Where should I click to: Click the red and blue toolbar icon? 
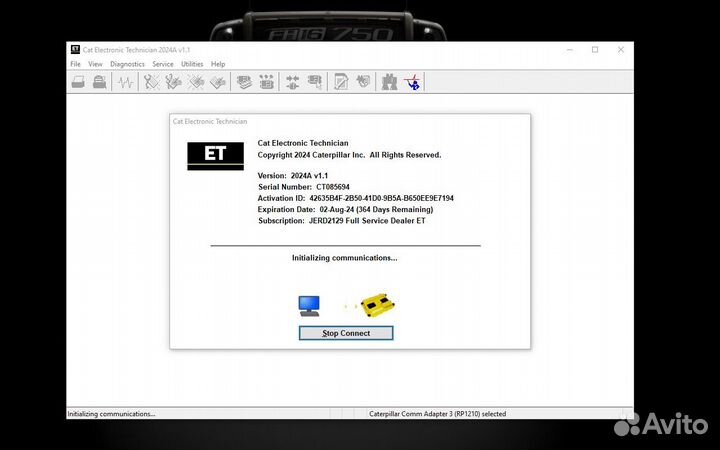pyautogui.click(x=412, y=82)
